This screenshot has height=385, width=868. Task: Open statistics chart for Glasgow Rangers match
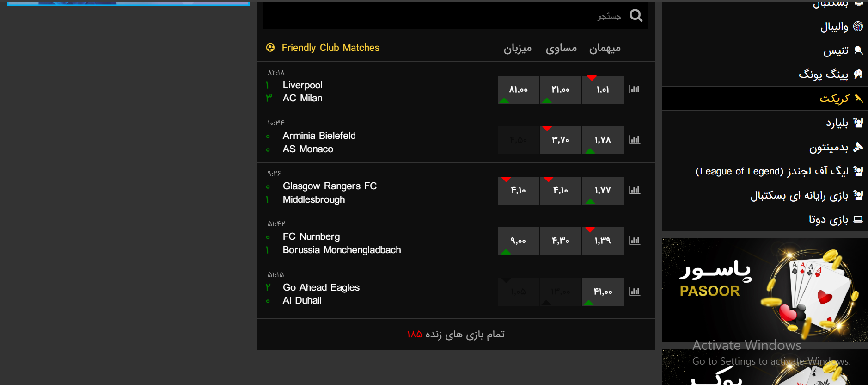pyautogui.click(x=635, y=190)
